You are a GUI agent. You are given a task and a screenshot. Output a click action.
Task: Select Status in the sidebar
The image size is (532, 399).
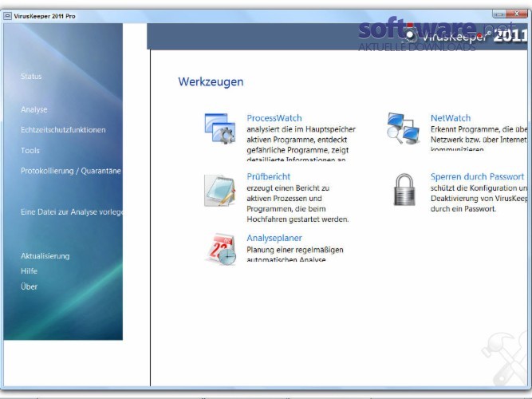coord(31,76)
